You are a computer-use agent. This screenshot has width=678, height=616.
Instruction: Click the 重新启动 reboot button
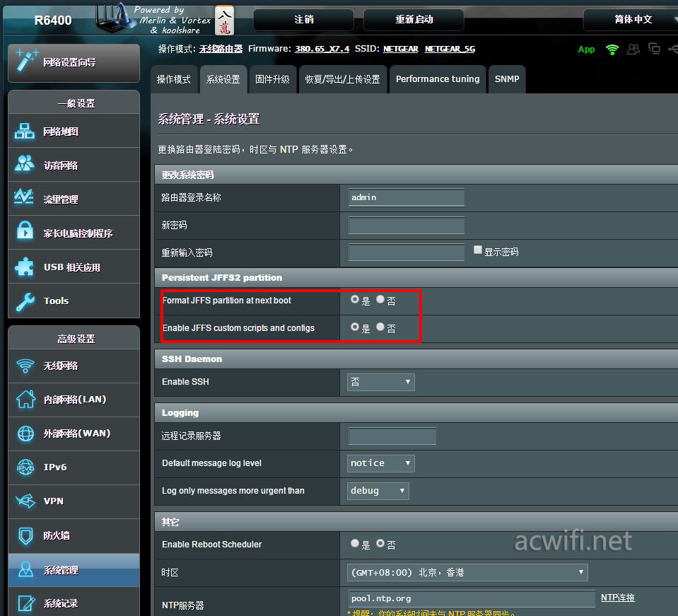pos(414,20)
